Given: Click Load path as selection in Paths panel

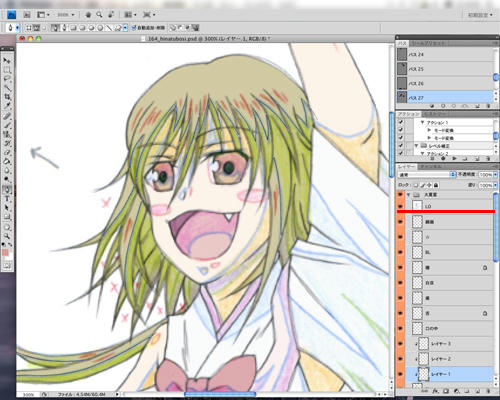Looking at the screenshot, I should point(454,106).
